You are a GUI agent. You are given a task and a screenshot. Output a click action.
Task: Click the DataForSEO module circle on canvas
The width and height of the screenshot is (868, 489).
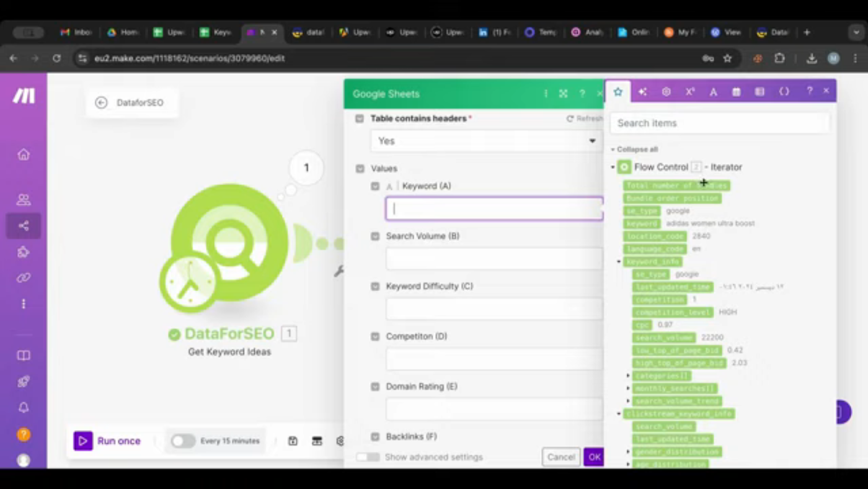pos(229,243)
